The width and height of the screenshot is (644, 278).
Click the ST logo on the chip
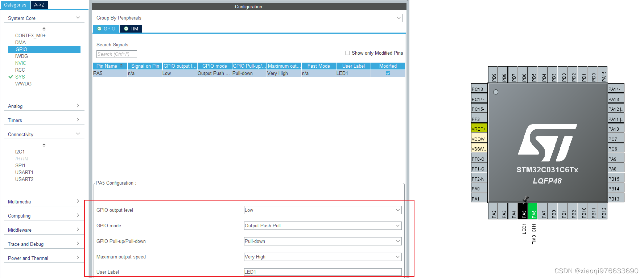(548, 143)
